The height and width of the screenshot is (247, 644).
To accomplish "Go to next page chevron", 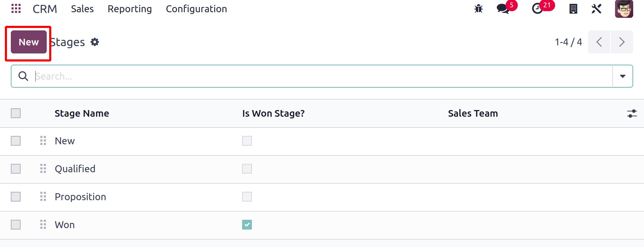I will (x=622, y=42).
